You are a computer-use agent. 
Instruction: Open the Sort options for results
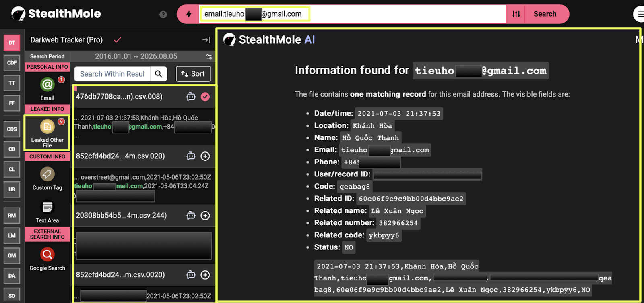(193, 74)
